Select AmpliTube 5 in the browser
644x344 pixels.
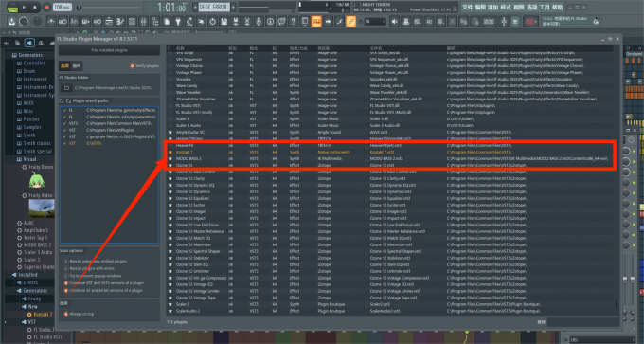coord(36,230)
